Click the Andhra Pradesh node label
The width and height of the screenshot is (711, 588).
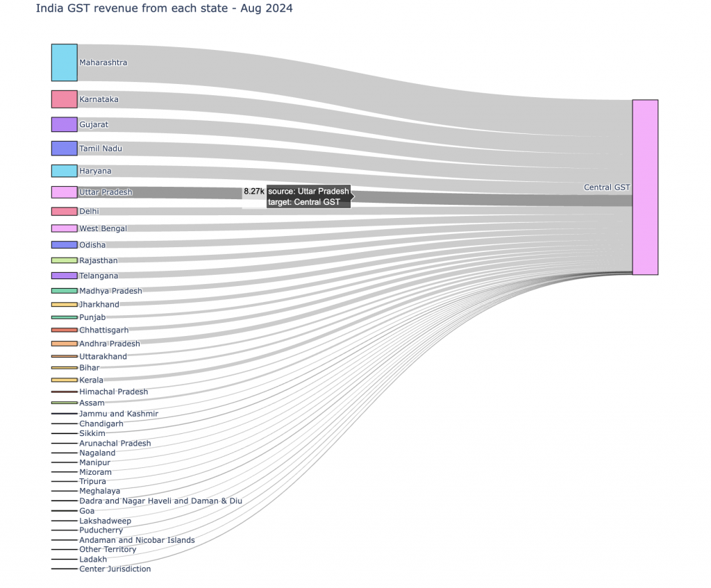(x=109, y=344)
